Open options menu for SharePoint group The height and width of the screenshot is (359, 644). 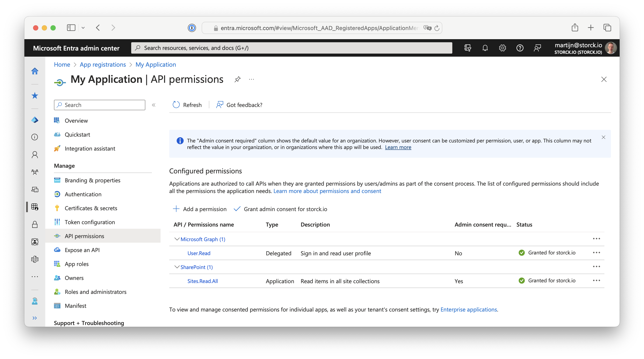(596, 267)
